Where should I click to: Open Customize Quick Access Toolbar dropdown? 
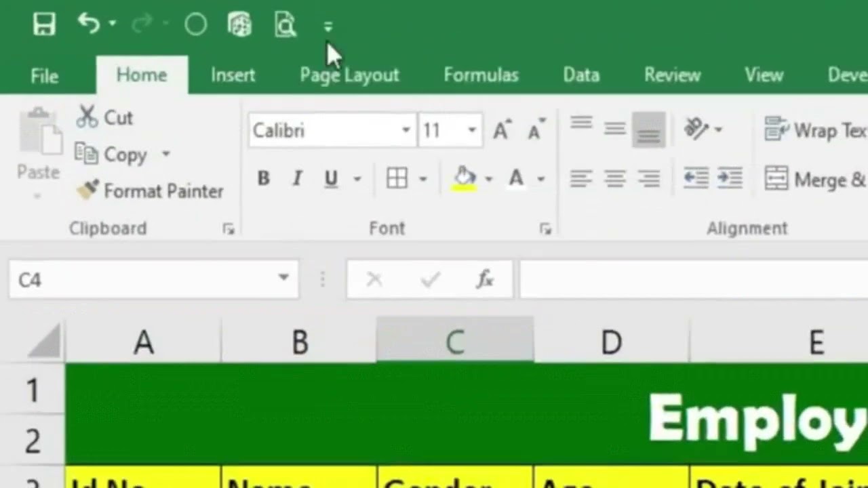328,27
